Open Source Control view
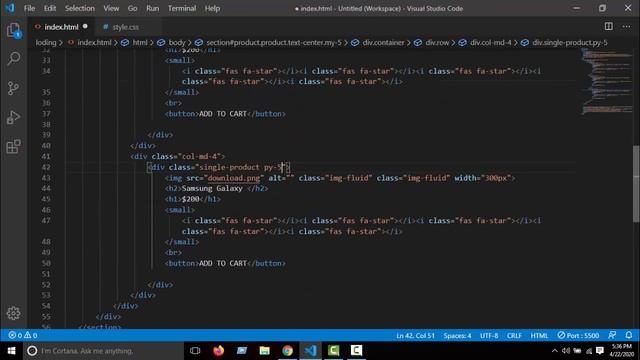The width and height of the screenshot is (640, 360). pos(13,88)
